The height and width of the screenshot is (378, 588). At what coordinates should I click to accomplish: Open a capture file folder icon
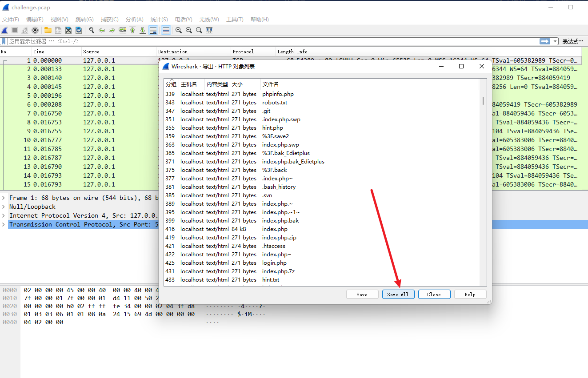click(47, 30)
